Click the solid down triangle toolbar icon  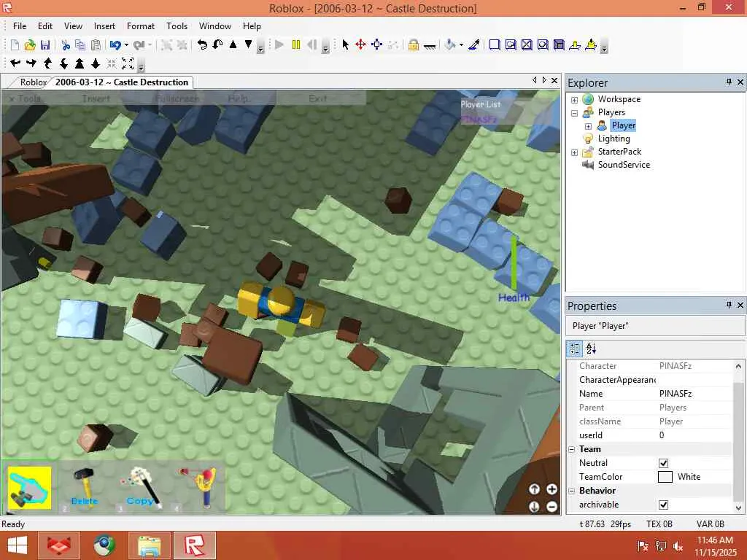[248, 44]
